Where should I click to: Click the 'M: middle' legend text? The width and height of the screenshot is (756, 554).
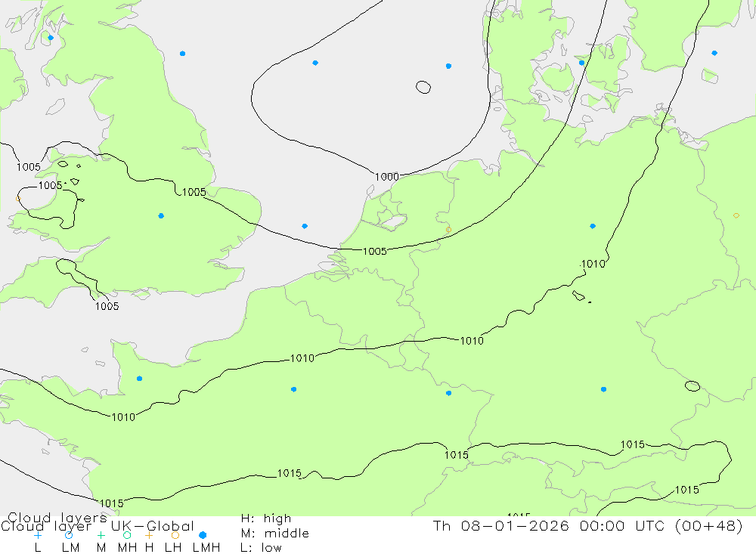click(x=275, y=534)
